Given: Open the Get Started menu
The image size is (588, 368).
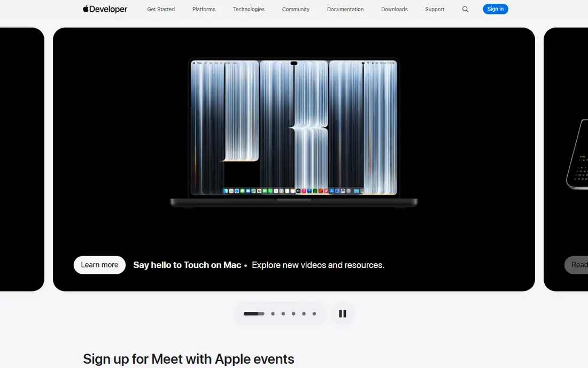Looking at the screenshot, I should click(161, 10).
